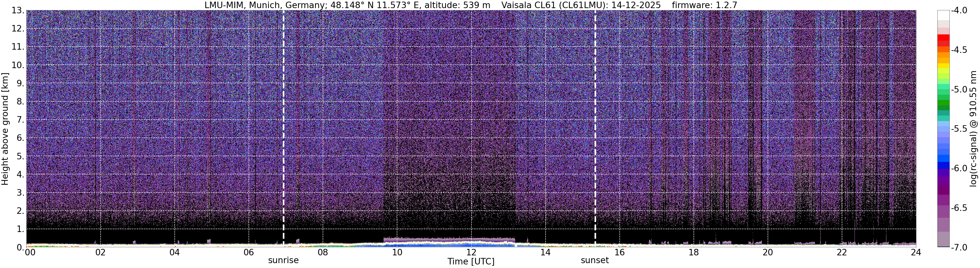Click the x-axis tick label '22'
This screenshot has height=268, width=980.
coord(842,252)
